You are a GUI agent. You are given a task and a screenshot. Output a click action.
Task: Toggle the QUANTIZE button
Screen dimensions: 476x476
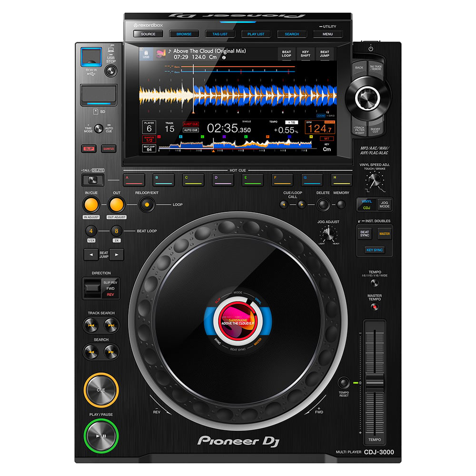click(x=109, y=149)
